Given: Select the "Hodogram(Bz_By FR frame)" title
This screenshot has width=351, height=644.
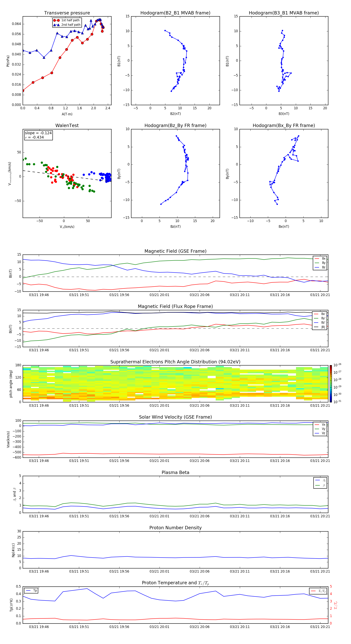Looking at the screenshot, I should coord(175,125).
